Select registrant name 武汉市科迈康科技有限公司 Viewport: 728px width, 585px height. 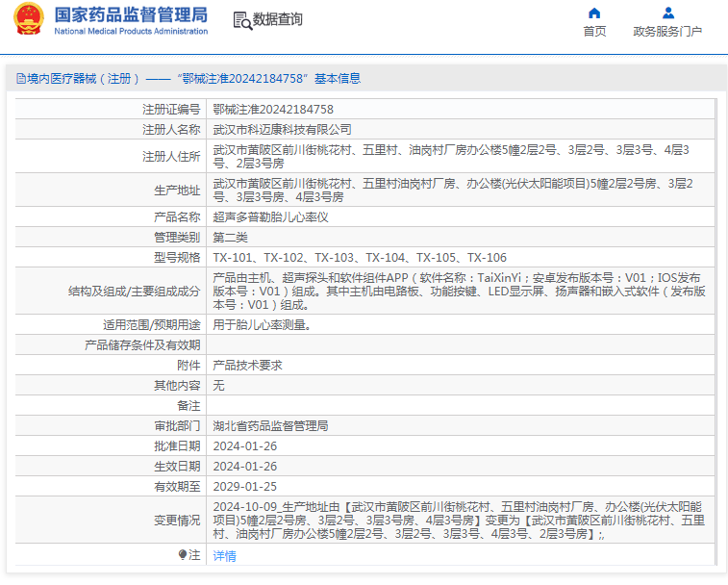click(x=282, y=129)
